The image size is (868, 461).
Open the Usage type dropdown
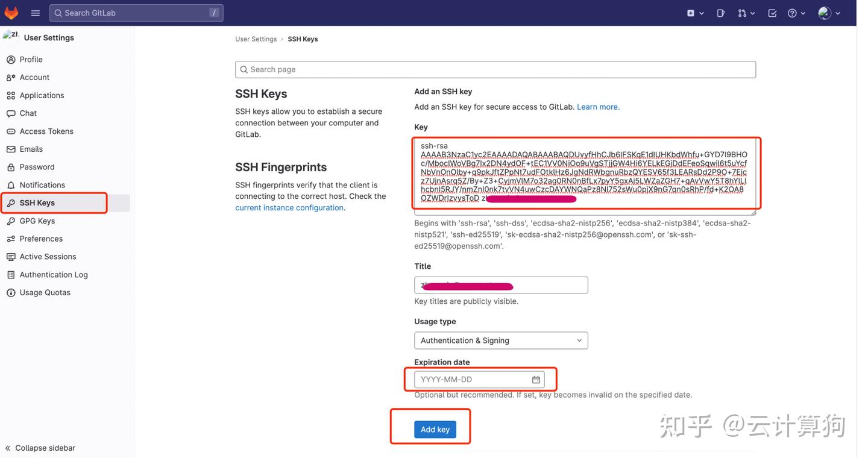[501, 340]
